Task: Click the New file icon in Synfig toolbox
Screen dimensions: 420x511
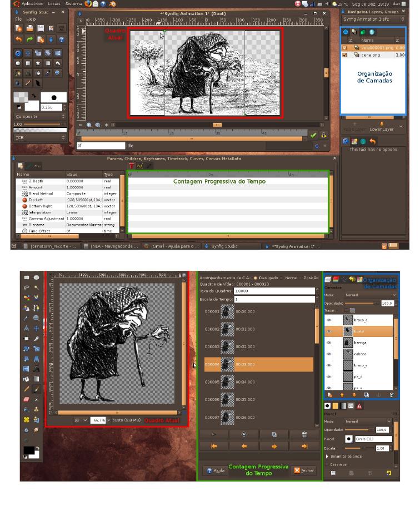Action: (18, 28)
